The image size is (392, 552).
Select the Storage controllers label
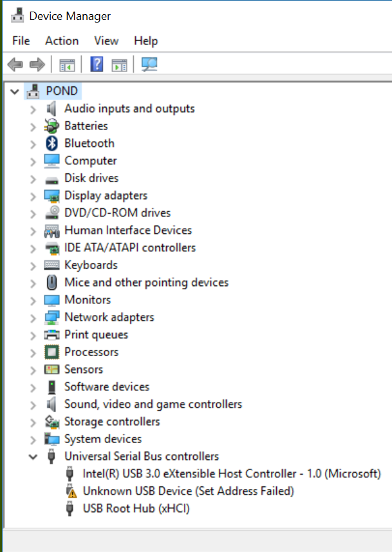point(112,421)
